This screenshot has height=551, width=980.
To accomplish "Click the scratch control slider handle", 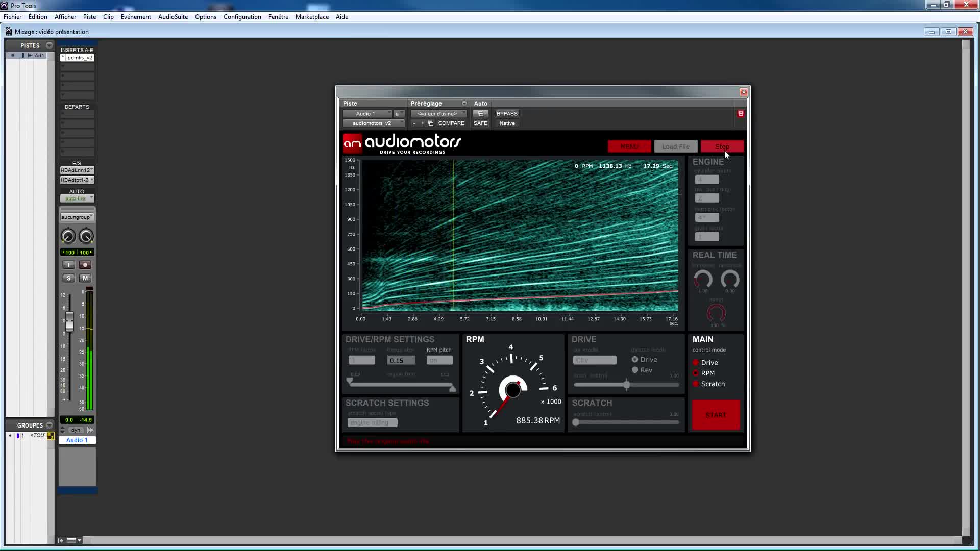I will click(576, 422).
